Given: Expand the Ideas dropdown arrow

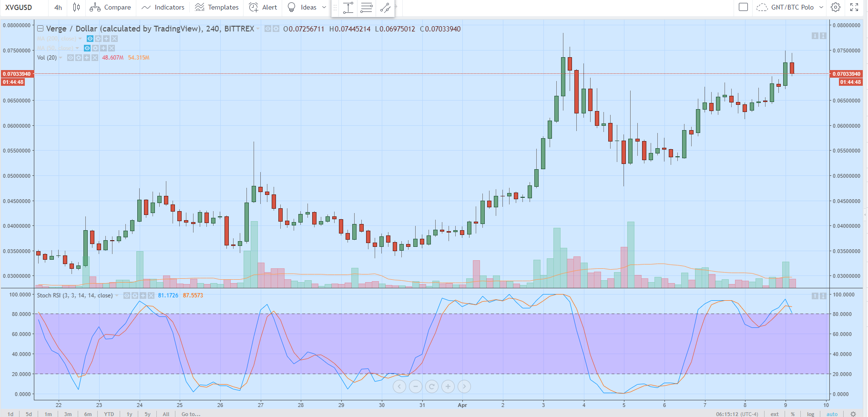Looking at the screenshot, I should (x=324, y=7).
